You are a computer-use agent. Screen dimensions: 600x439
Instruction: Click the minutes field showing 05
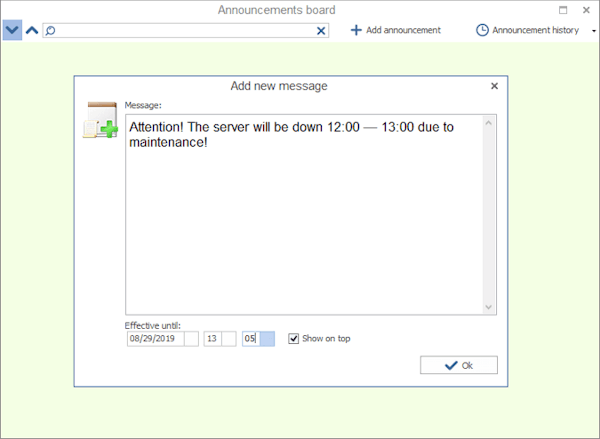(x=251, y=339)
